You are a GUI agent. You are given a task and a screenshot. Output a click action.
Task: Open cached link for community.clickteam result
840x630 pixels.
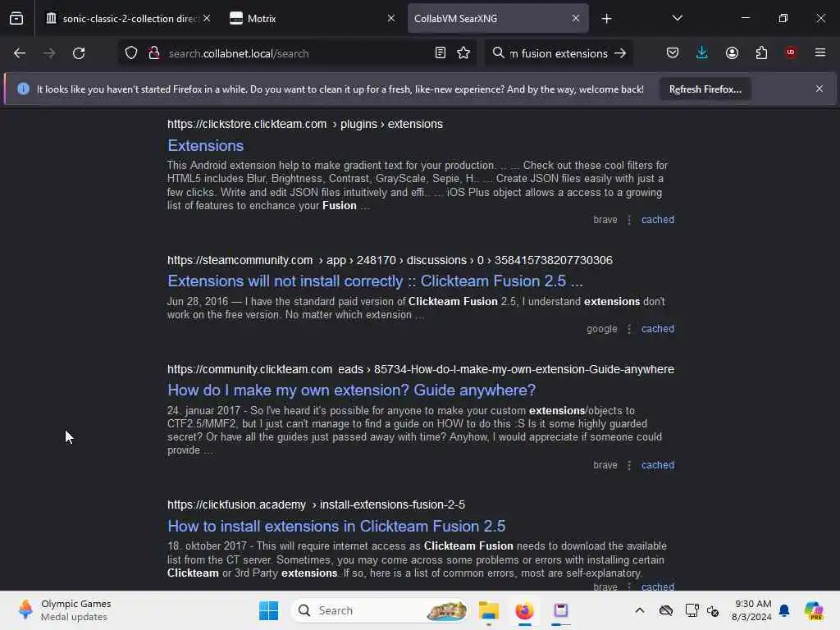click(657, 465)
